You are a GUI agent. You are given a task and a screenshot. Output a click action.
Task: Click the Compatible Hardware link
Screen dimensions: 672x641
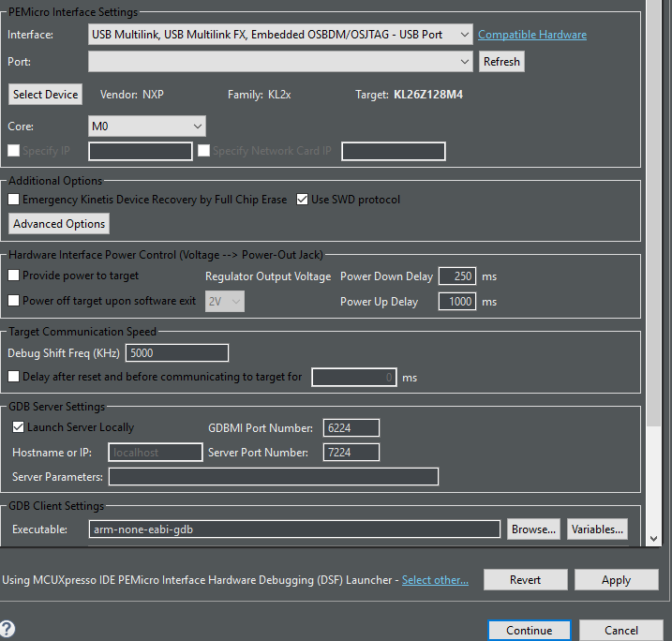[x=532, y=35]
